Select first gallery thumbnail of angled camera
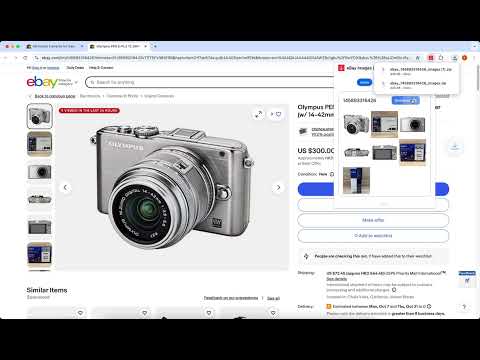The image size is (480, 360). (40, 116)
